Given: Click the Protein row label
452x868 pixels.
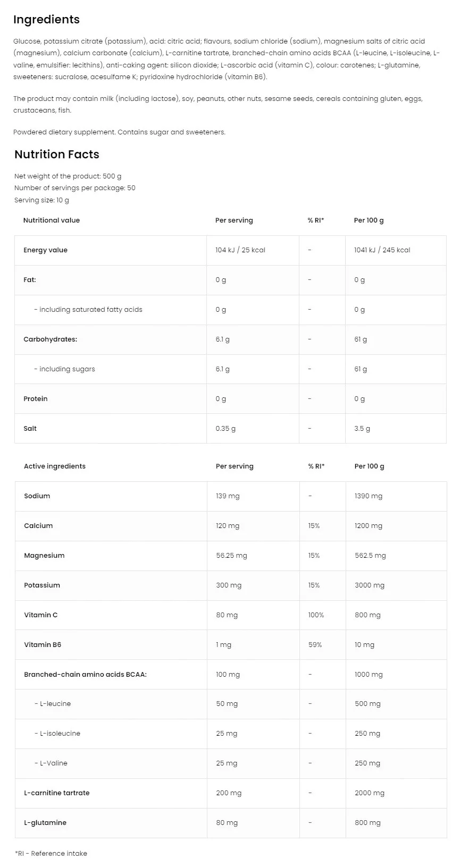Looking at the screenshot, I should tap(36, 399).
